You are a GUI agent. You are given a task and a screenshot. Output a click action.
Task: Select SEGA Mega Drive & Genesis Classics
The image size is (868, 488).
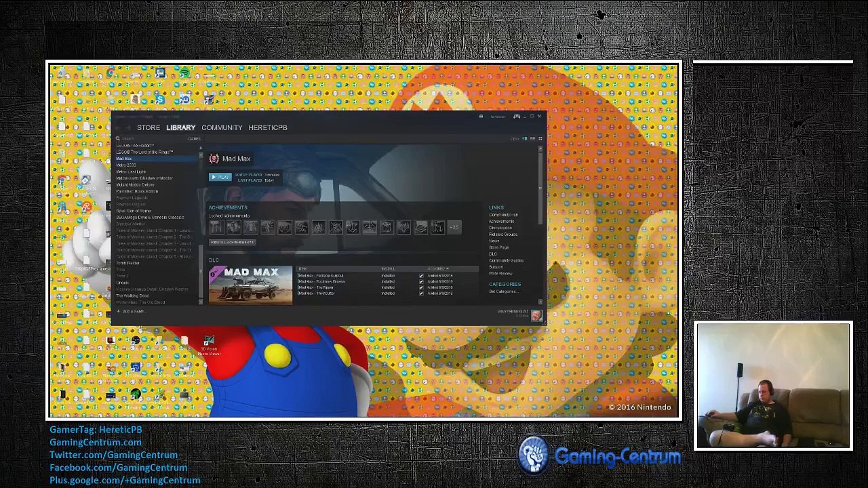click(x=150, y=218)
